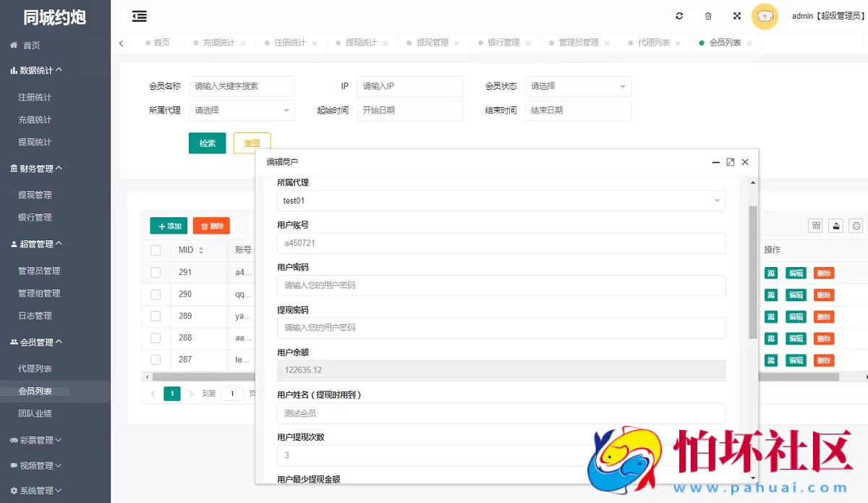Click the green 检索 search button
Viewport: 868px width, 503px height.
[x=208, y=143]
